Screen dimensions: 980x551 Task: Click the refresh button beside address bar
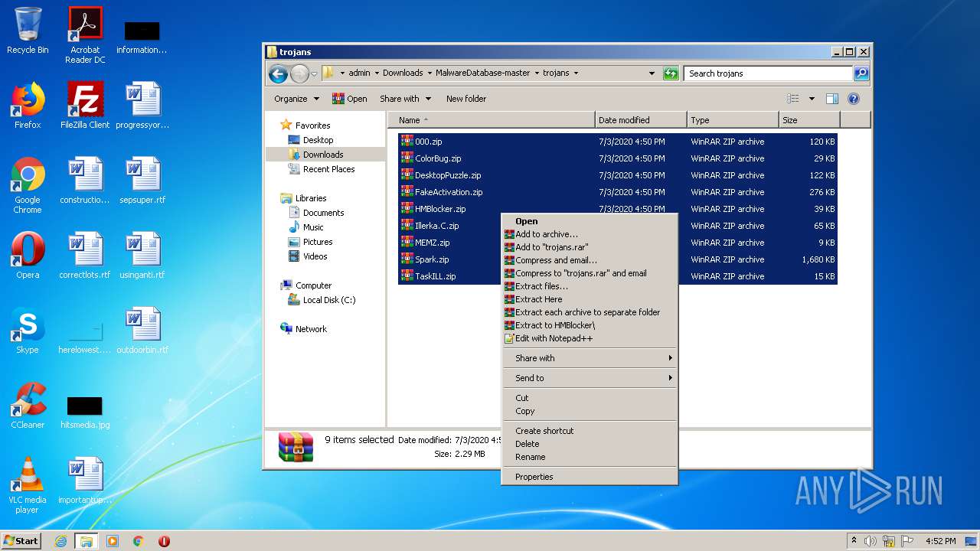point(671,73)
